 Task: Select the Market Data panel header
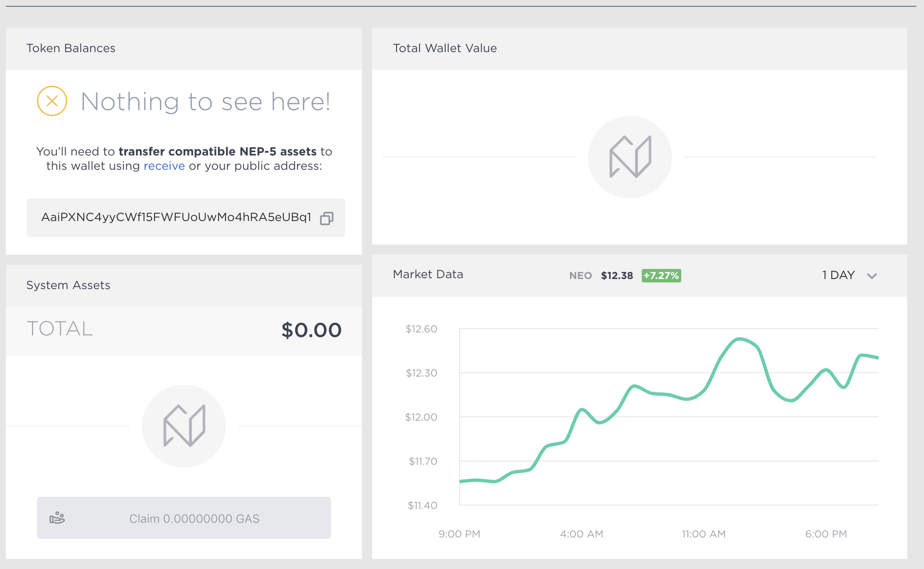[x=428, y=274]
